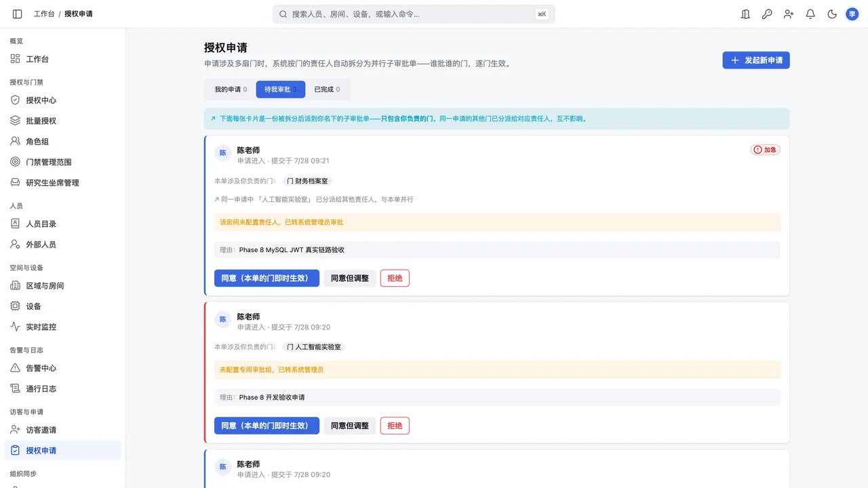Click the red 加急 badge

(766, 150)
